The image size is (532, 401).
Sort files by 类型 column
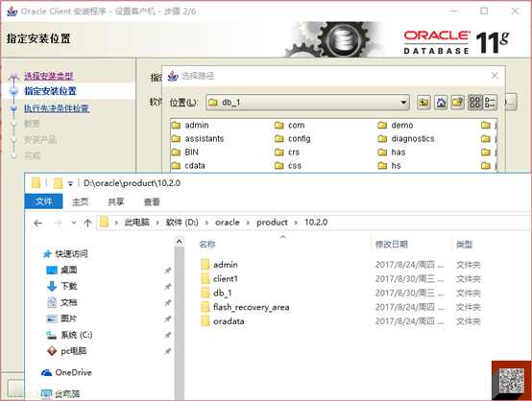click(464, 244)
